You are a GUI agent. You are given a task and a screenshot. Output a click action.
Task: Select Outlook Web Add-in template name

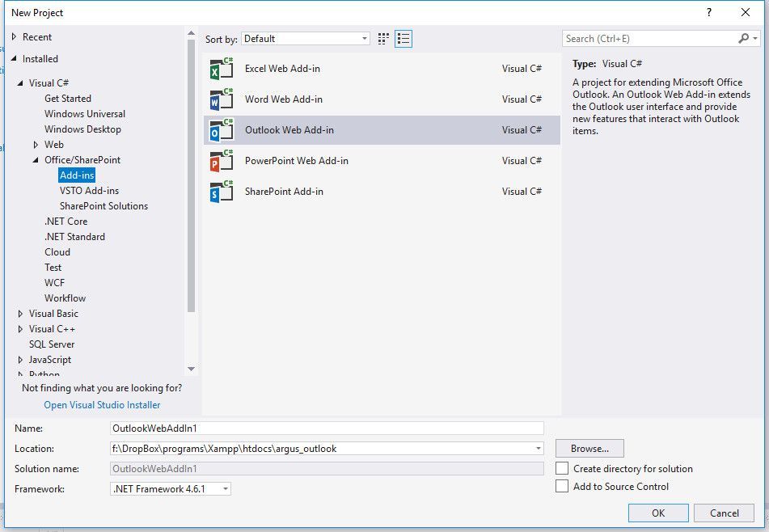(289, 130)
